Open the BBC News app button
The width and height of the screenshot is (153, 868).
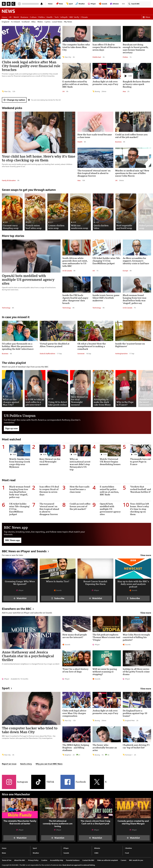12,540
